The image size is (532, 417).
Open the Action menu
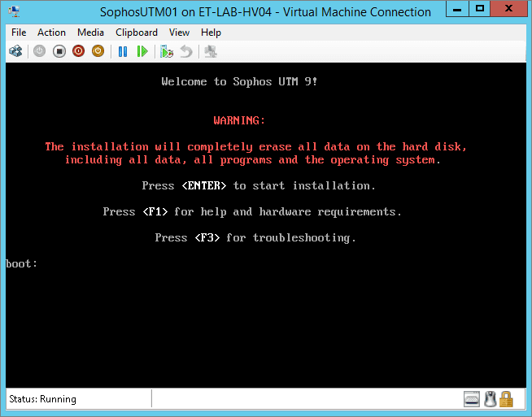pyautogui.click(x=51, y=33)
